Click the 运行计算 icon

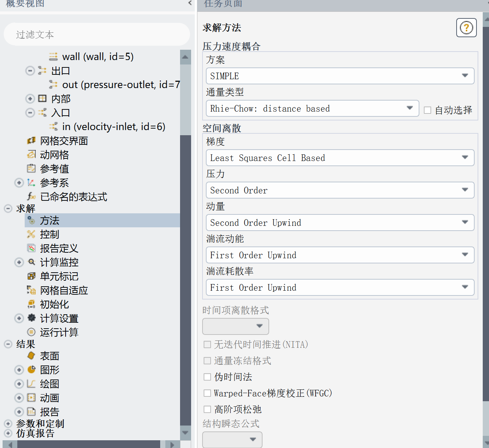32,332
